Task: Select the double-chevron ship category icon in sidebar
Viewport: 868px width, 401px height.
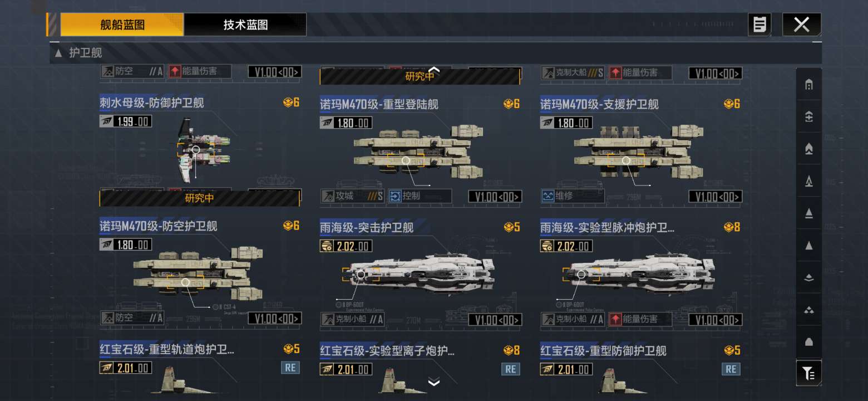Action: click(x=809, y=149)
